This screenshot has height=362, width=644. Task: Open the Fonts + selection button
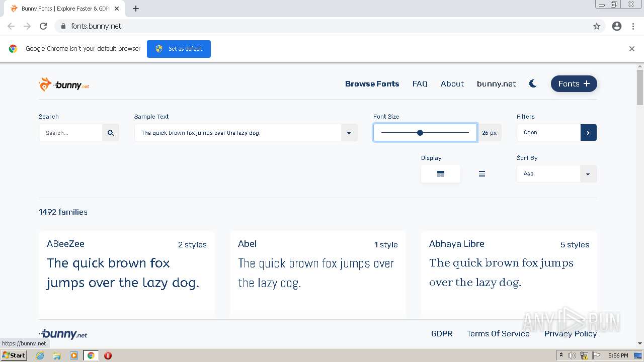click(x=574, y=84)
